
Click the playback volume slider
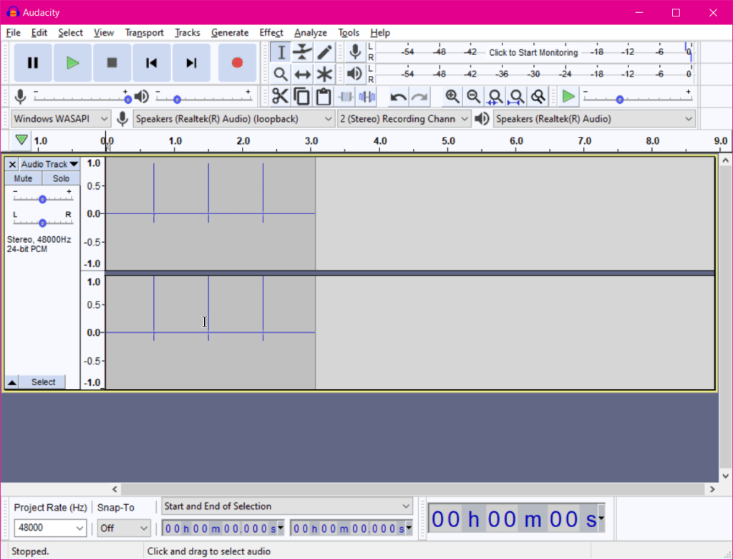click(x=204, y=99)
